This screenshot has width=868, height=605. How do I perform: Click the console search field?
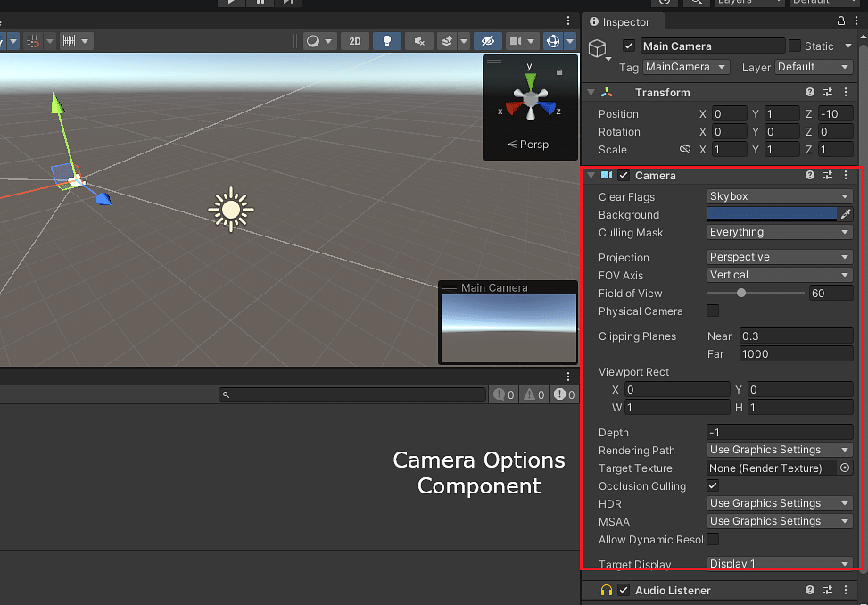352,394
